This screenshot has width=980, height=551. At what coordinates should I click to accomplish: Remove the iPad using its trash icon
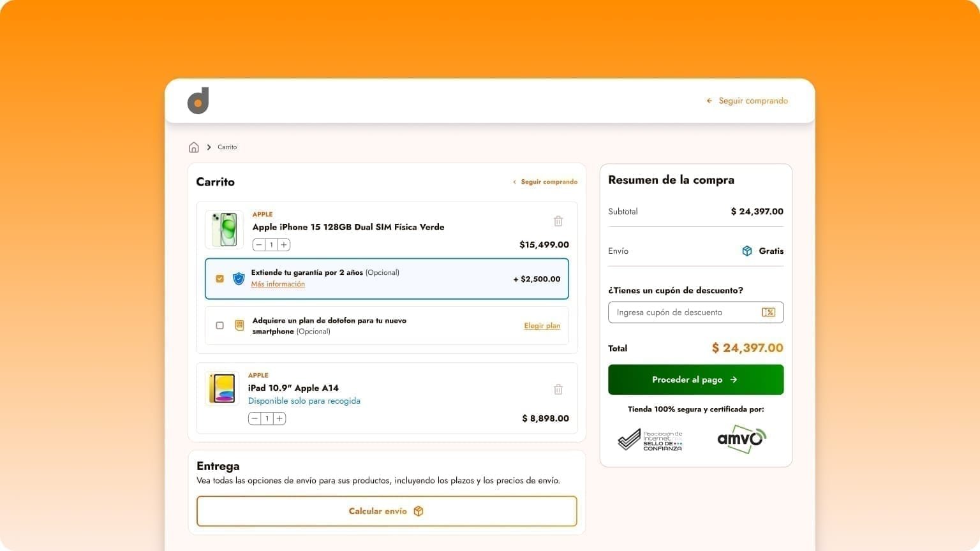[x=558, y=389]
